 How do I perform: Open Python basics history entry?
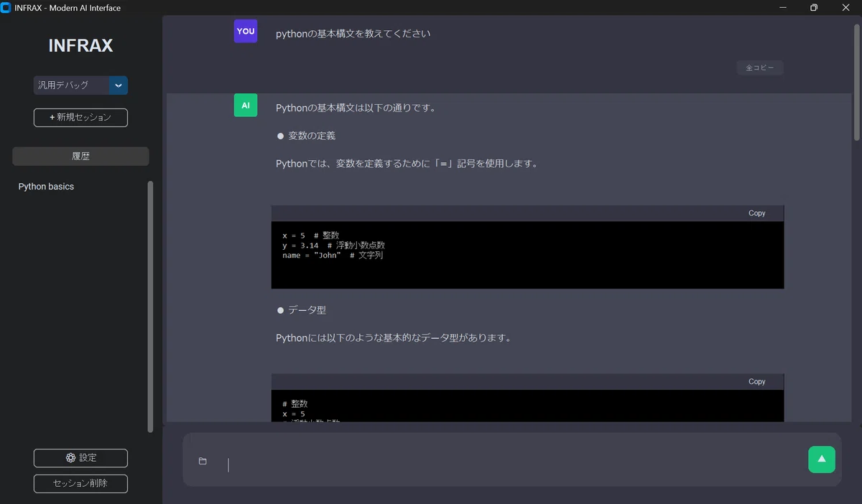click(47, 187)
